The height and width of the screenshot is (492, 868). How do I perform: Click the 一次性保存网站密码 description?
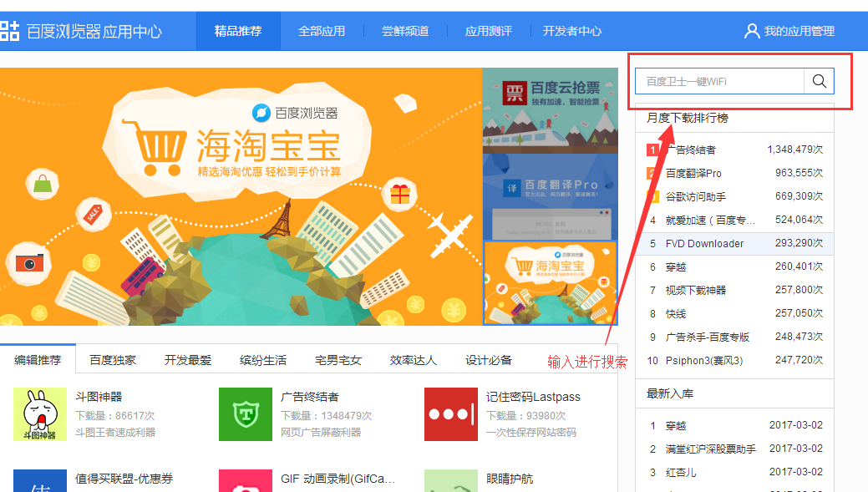531,432
